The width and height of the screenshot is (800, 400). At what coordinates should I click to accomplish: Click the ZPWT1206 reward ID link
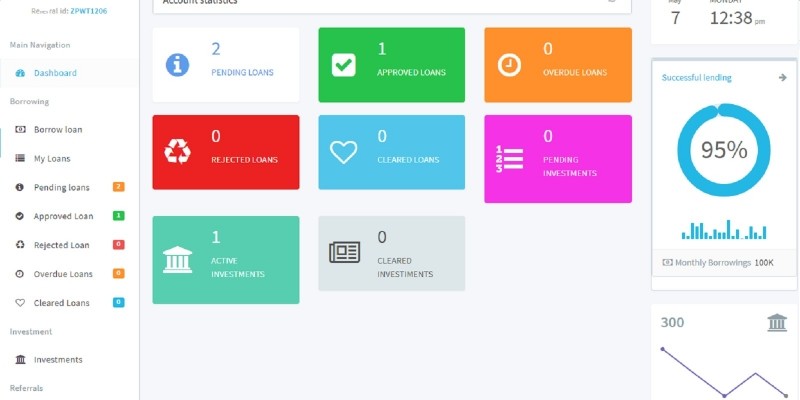click(x=89, y=11)
